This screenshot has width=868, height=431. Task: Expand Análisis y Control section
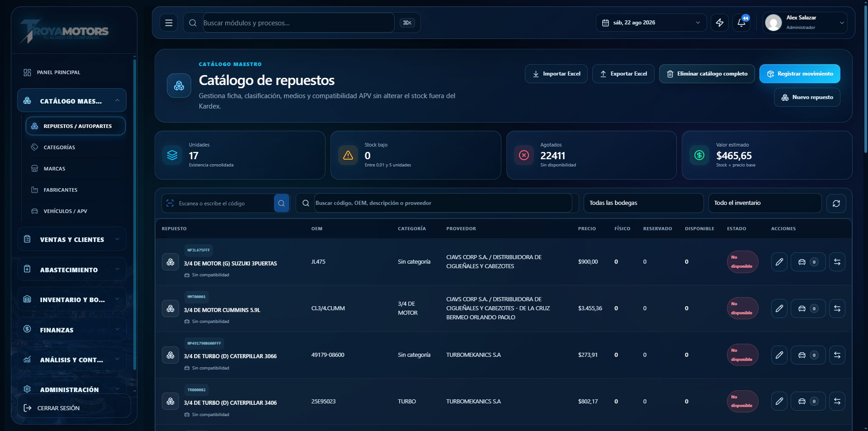tap(72, 359)
